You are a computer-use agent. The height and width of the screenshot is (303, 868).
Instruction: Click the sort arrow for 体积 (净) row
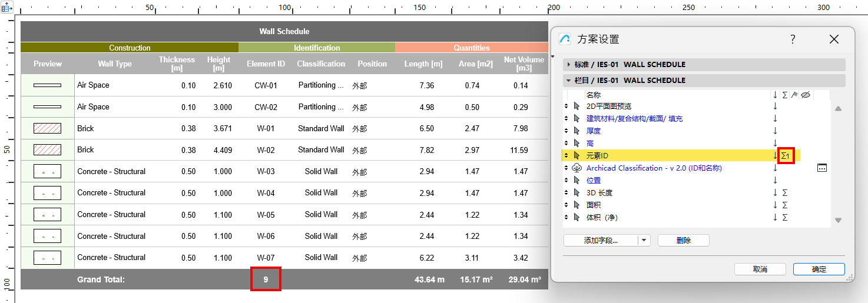click(x=775, y=218)
